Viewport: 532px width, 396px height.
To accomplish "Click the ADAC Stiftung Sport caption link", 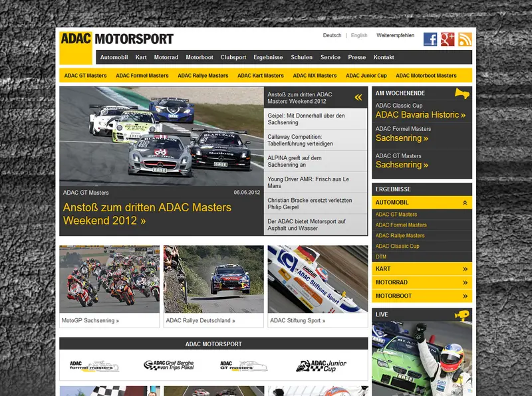I will click(x=297, y=320).
